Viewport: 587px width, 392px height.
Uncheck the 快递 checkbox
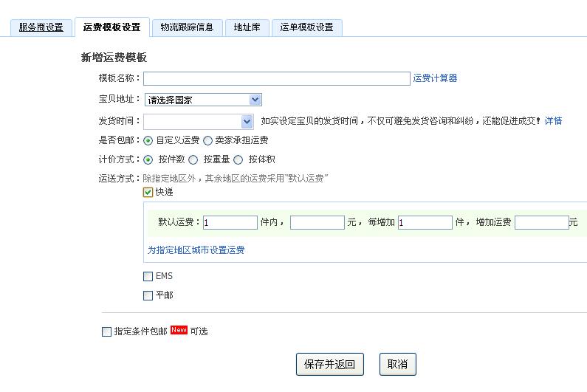coord(148,193)
